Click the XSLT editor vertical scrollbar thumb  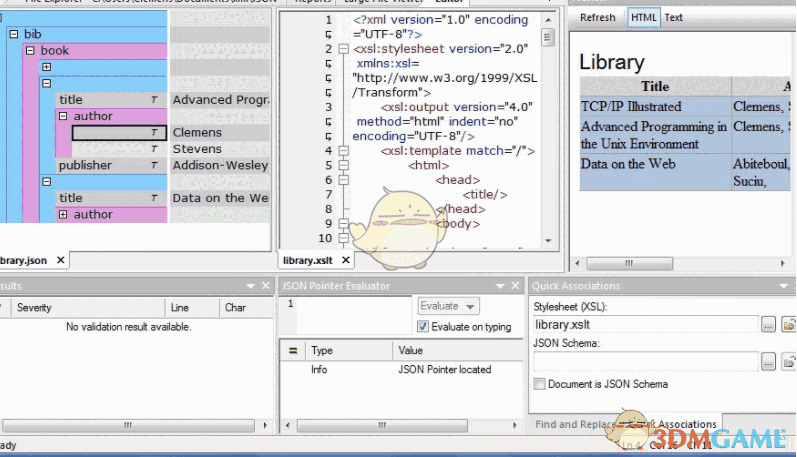pyautogui.click(x=547, y=37)
